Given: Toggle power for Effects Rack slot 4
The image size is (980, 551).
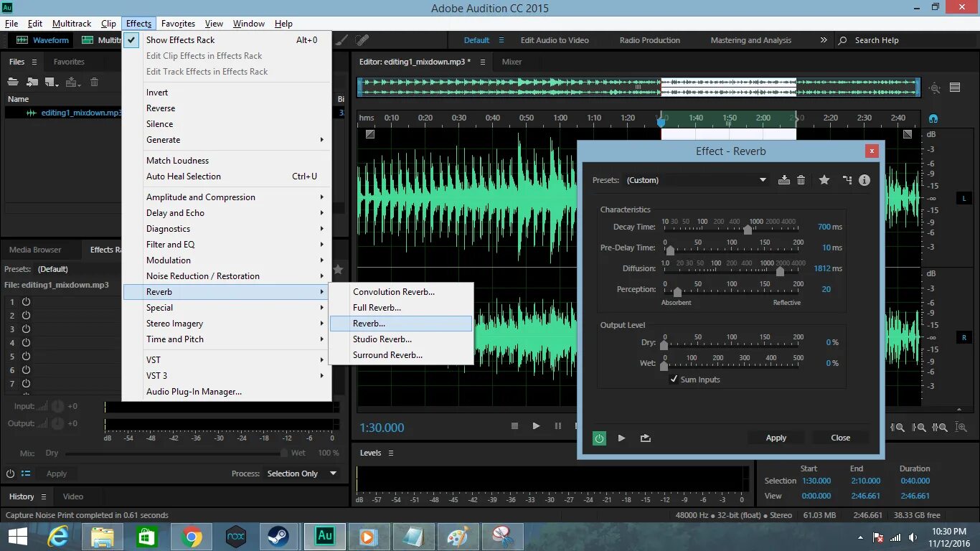Looking at the screenshot, I should (x=27, y=342).
